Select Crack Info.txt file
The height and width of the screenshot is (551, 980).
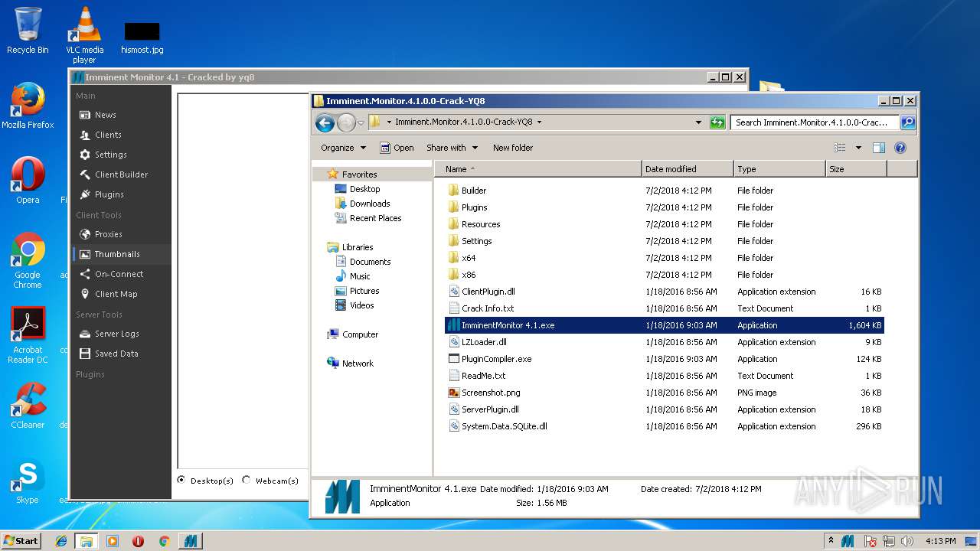point(488,308)
